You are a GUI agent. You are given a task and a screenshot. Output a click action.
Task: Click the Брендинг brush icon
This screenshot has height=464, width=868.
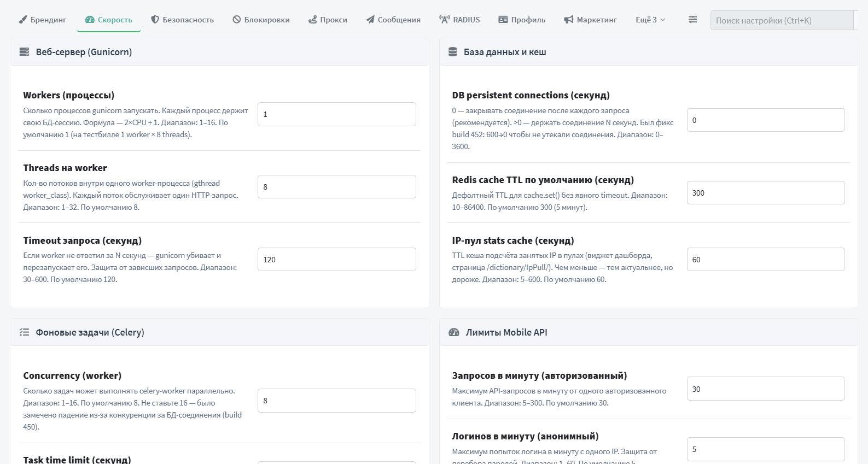coord(22,20)
